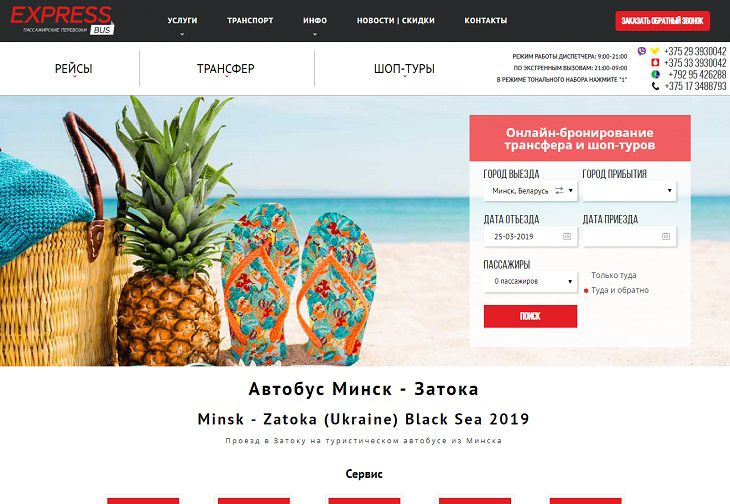
Task: Open the Город выезда dropdown
Action: 530,191
